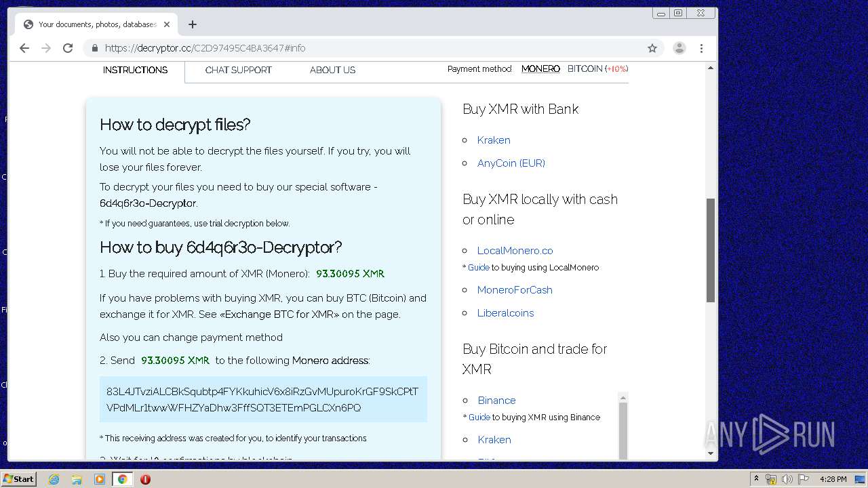Click the 93.30095 XMR amount in step 2
This screenshot has height=488, width=868.
coord(175,361)
